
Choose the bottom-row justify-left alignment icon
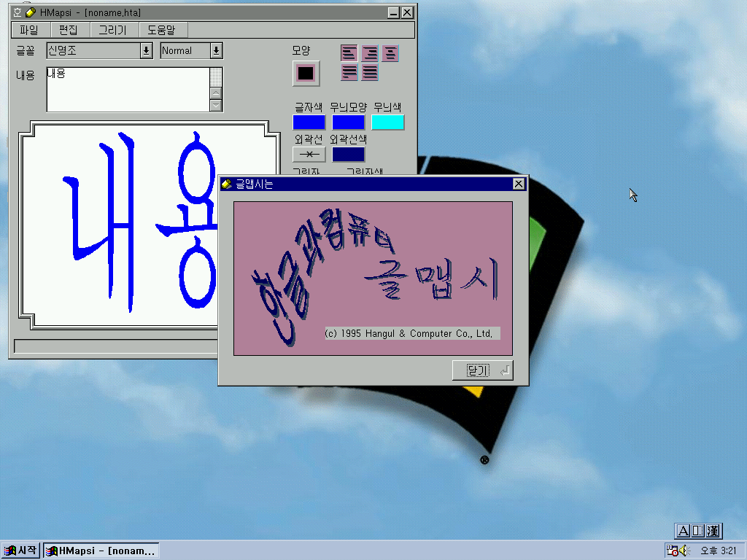[349, 72]
